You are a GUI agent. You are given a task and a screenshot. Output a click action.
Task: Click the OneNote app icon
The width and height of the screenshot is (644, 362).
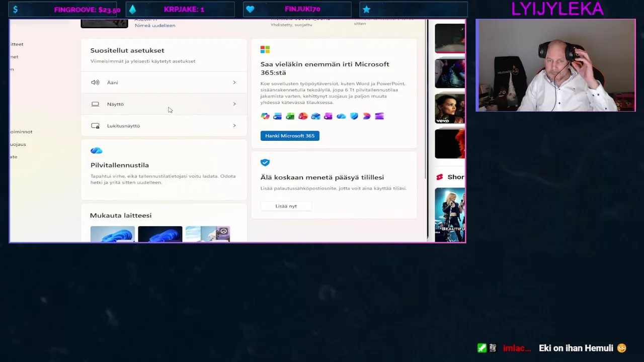[x=328, y=116]
